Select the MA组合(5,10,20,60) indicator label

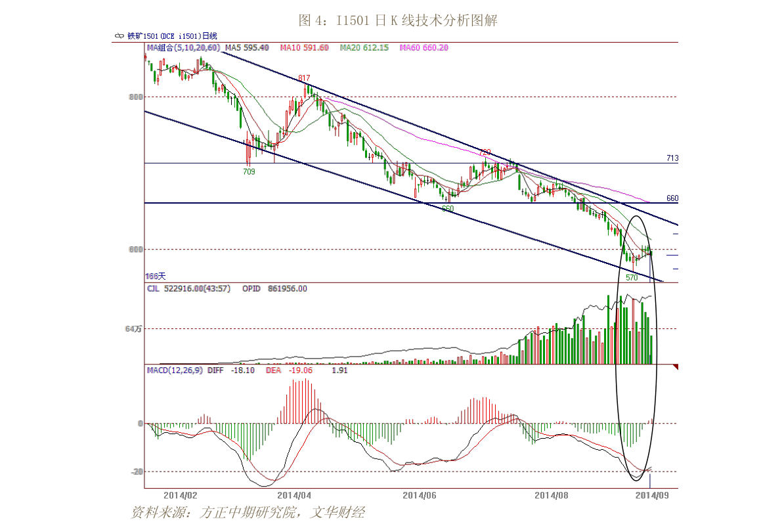(183, 48)
